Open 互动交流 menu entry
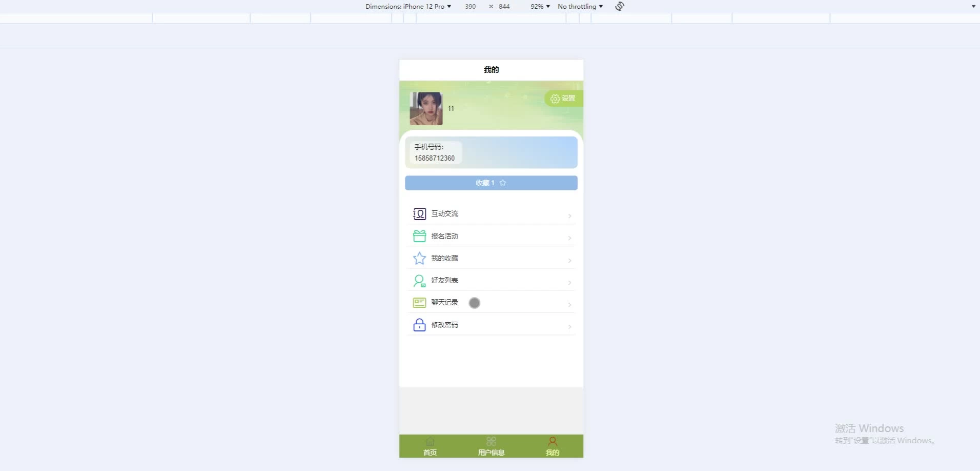Image resolution: width=980 pixels, height=471 pixels. (491, 213)
